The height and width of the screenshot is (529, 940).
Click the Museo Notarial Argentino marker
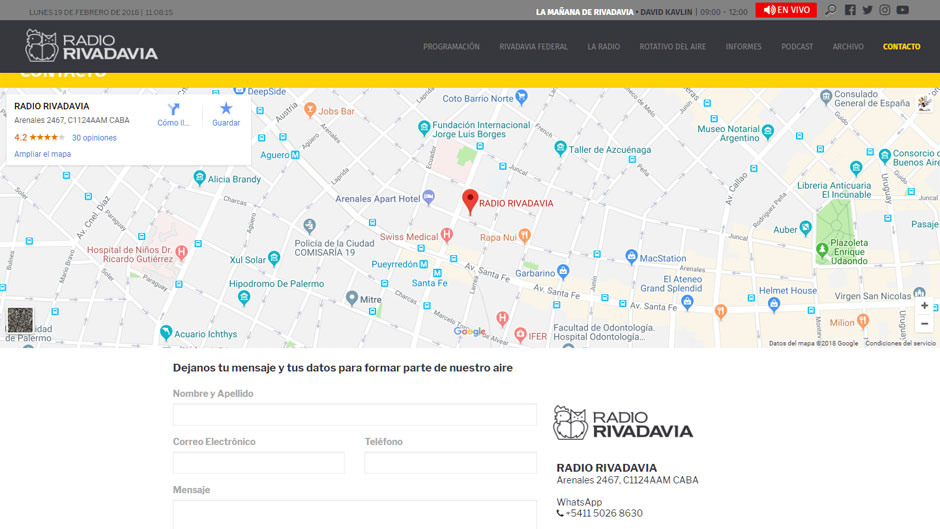[x=768, y=132]
